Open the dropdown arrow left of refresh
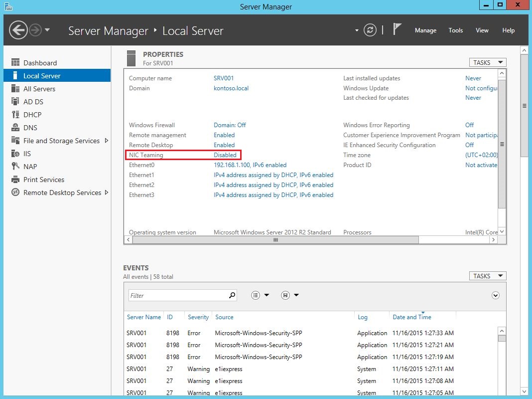Screen dimensions: 532x399 coord(357,30)
